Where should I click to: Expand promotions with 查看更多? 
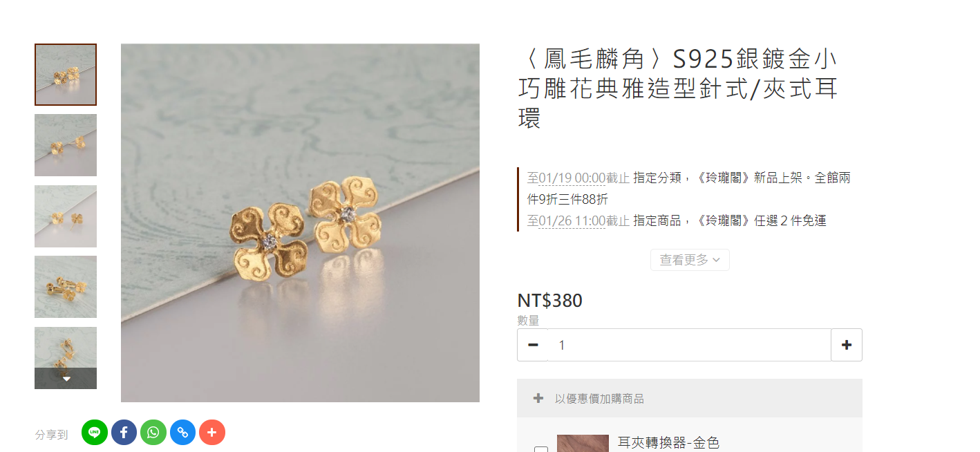[x=690, y=260]
